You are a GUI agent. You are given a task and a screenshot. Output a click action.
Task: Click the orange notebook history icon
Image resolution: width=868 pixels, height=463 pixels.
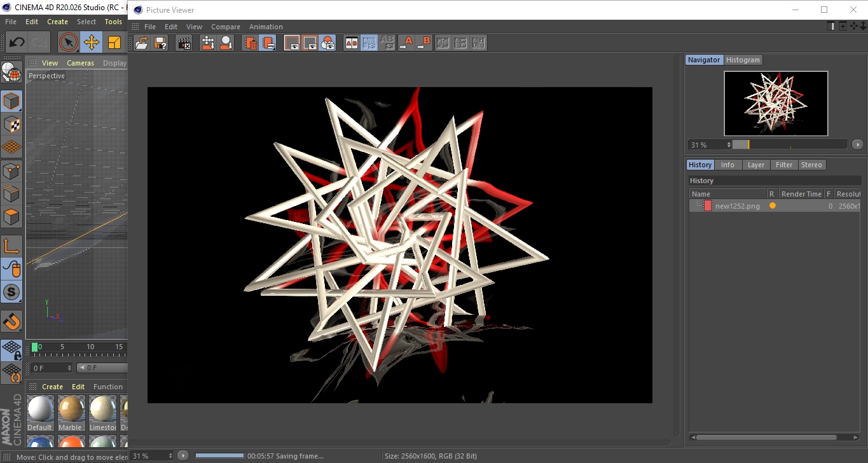coord(268,43)
